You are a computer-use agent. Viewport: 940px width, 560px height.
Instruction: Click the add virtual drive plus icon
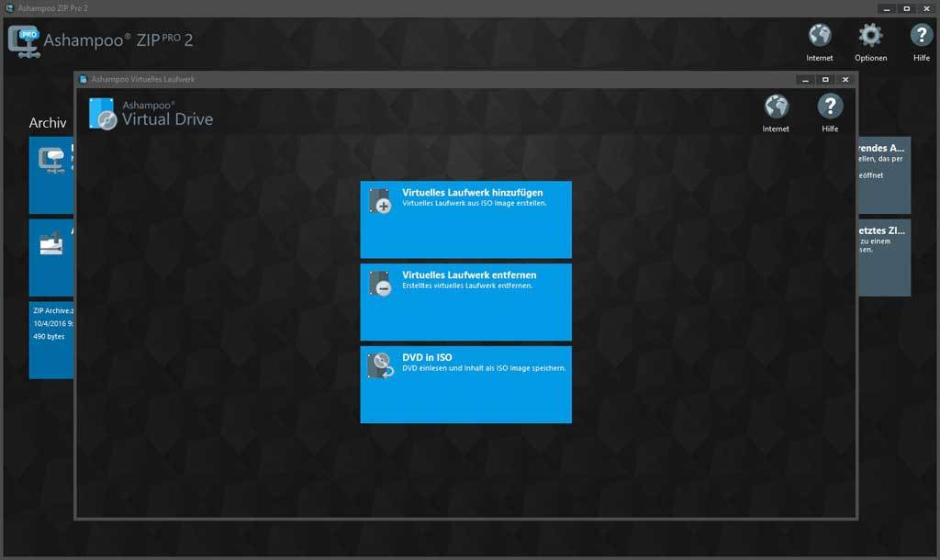click(x=380, y=201)
